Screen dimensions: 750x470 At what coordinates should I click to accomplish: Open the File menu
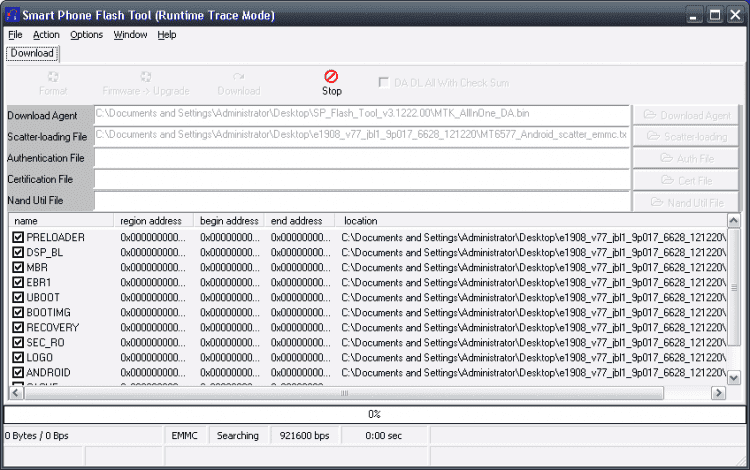coord(15,35)
